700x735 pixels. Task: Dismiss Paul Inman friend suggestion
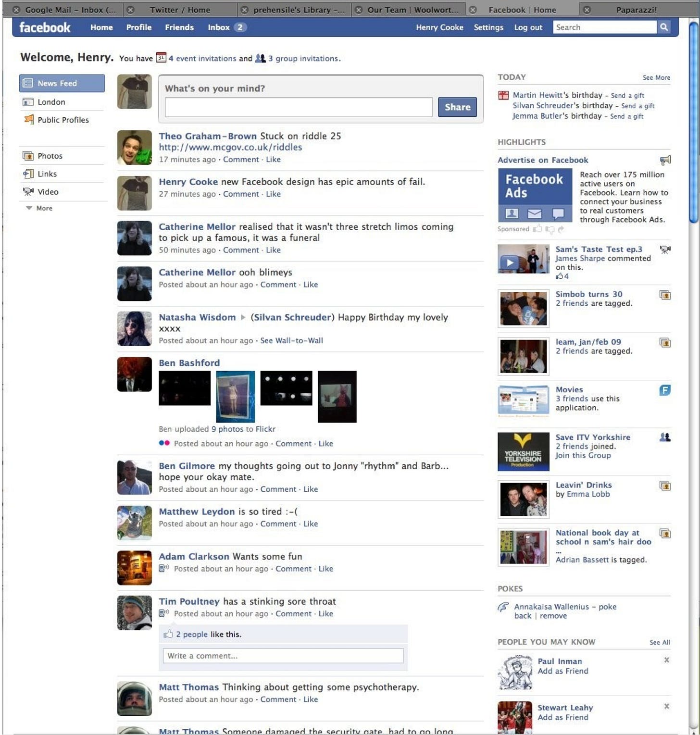pos(666,660)
